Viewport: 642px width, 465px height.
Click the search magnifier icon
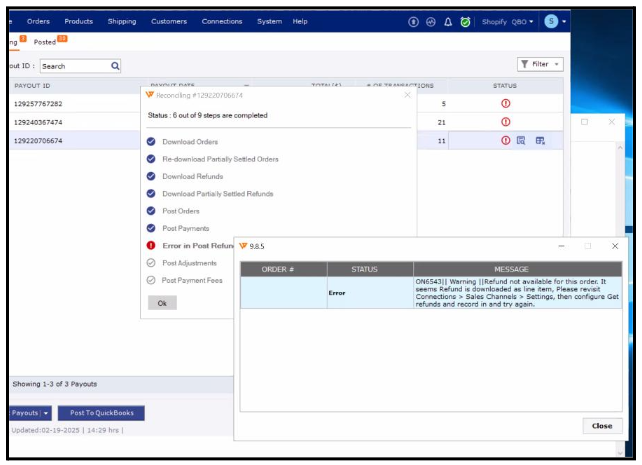pos(115,66)
